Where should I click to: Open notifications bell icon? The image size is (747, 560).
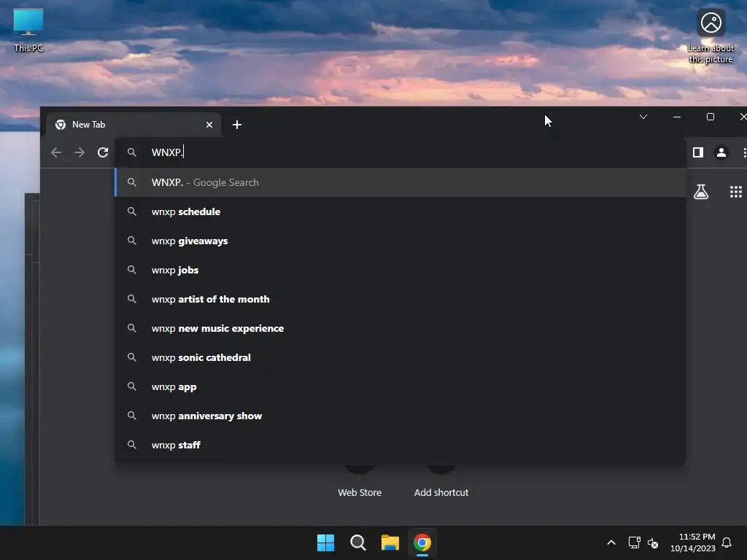(x=727, y=542)
